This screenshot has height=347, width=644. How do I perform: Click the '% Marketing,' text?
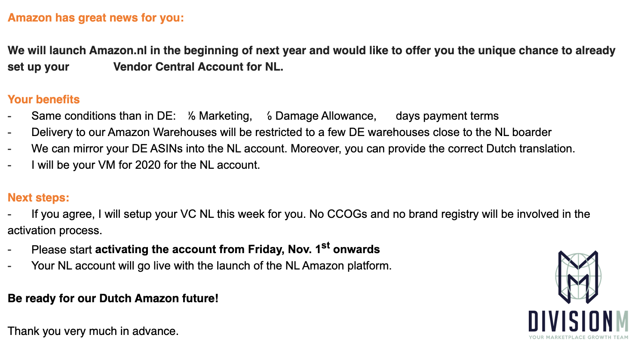pyautogui.click(x=220, y=116)
